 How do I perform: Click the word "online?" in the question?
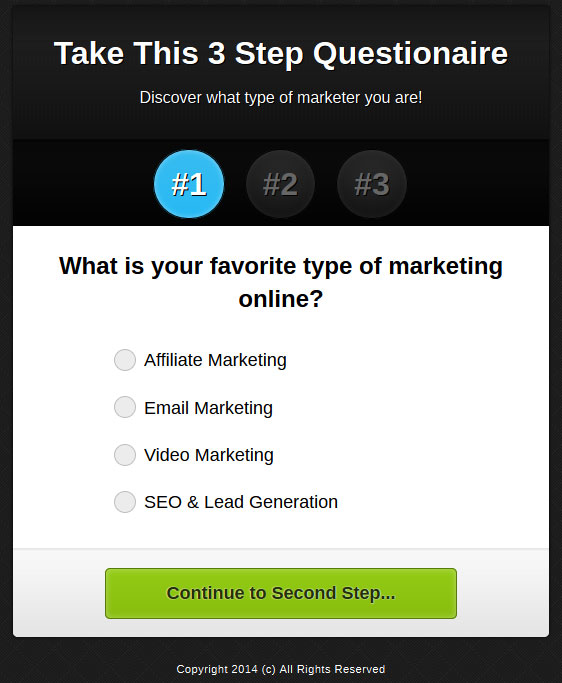[x=281, y=299]
